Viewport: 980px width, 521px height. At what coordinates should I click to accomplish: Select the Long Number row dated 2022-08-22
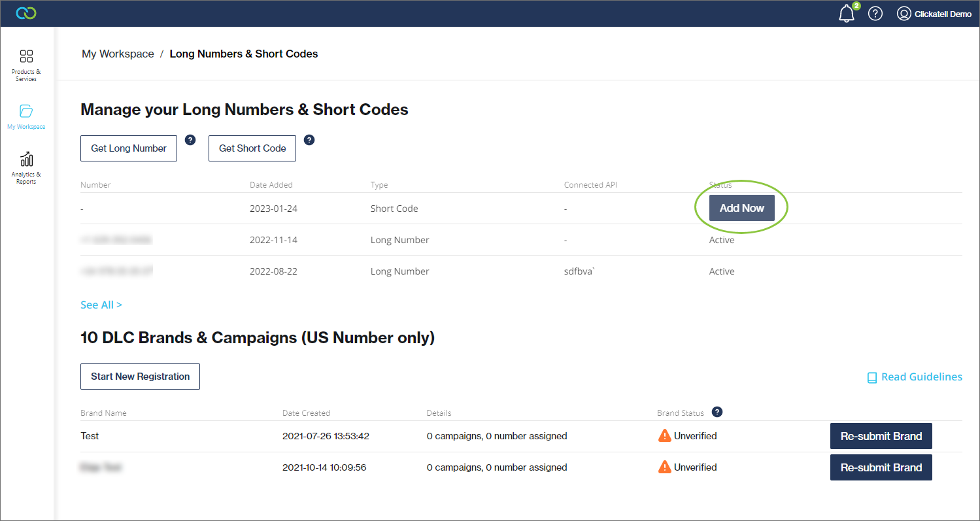(399, 271)
